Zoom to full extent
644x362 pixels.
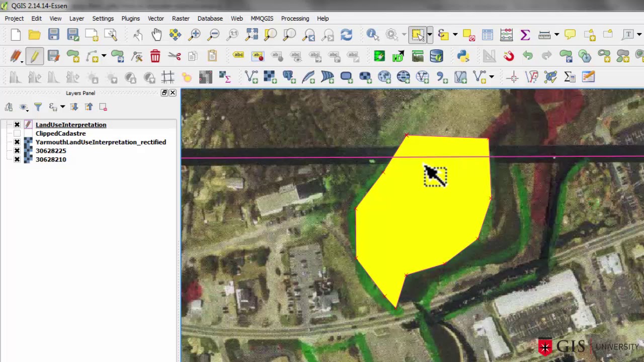point(252,35)
